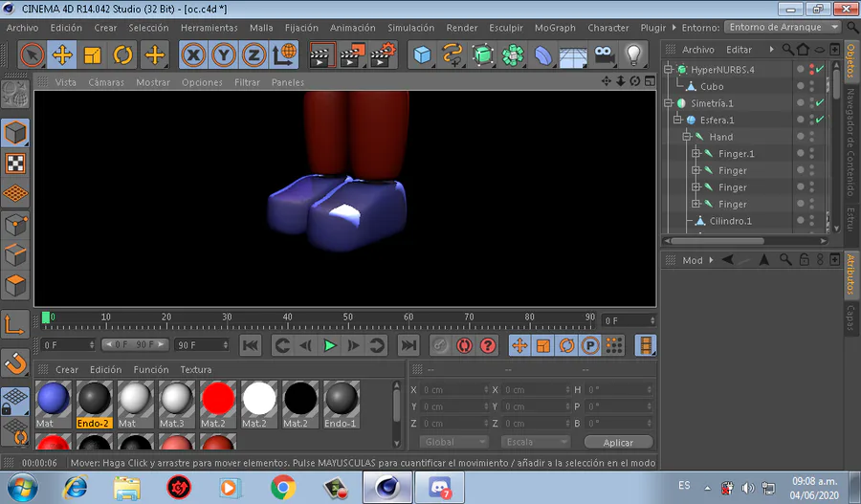861x504 pixels.
Task: Add a light object with bulb icon
Action: tap(633, 55)
